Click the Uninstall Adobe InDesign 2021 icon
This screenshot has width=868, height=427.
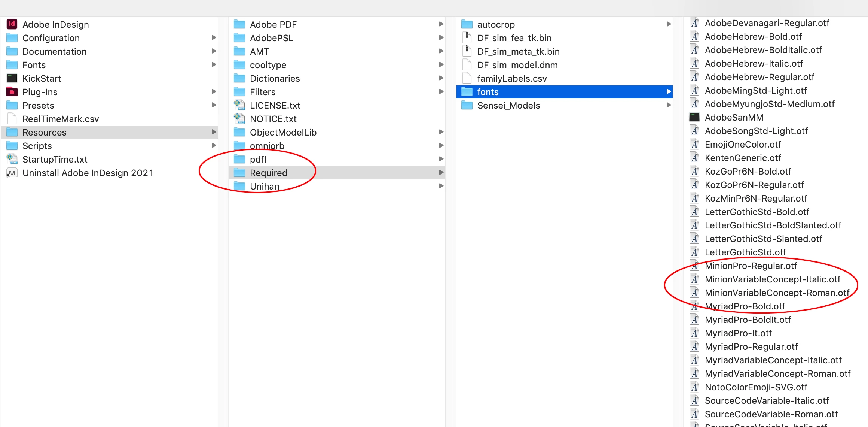coord(12,173)
